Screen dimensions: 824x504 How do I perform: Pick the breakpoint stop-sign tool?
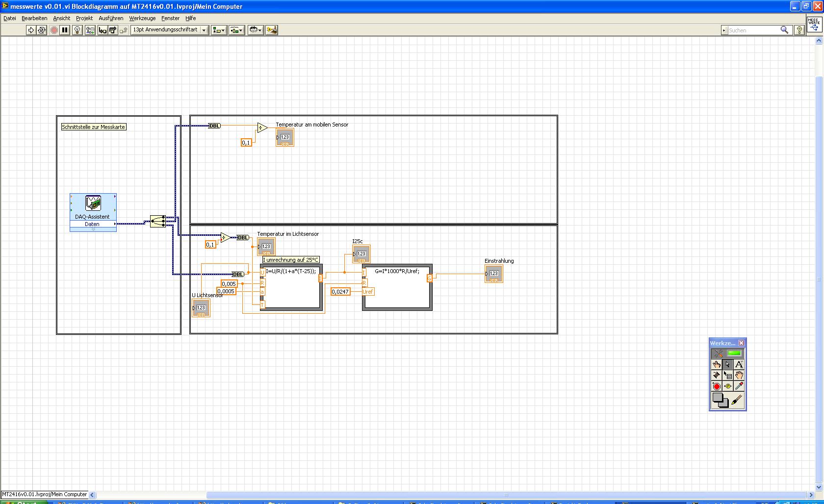coord(717,386)
